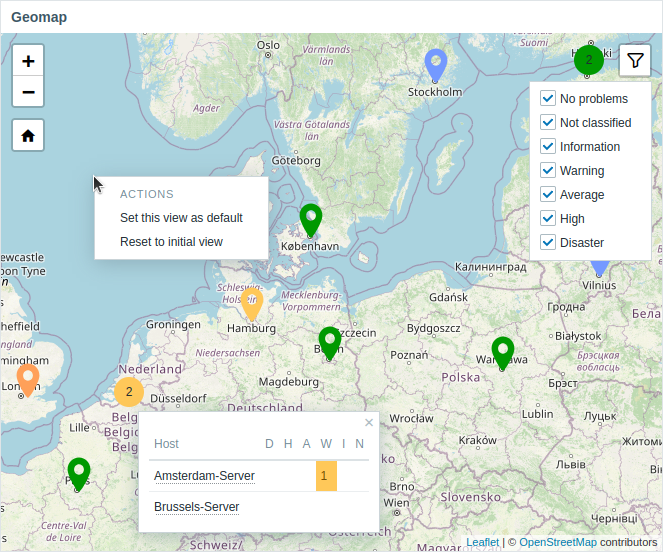Open the Brussels-Server host link

coord(197,507)
